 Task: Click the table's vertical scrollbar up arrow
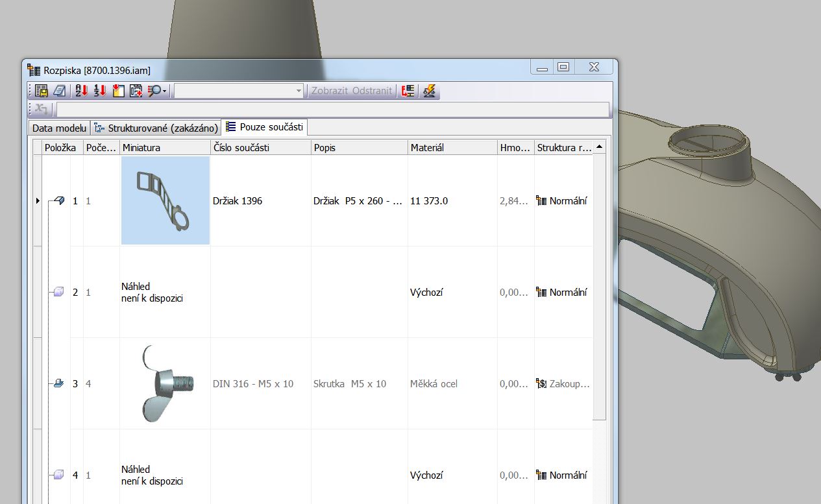point(599,147)
